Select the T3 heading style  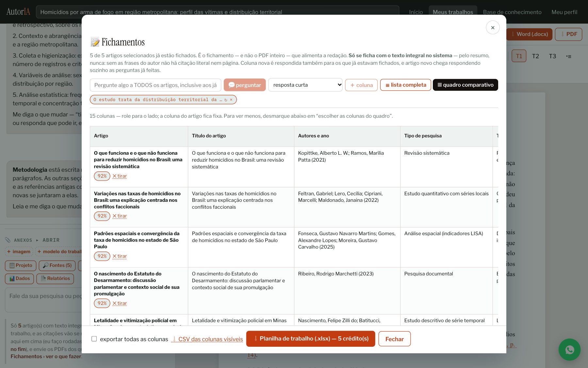552,56
